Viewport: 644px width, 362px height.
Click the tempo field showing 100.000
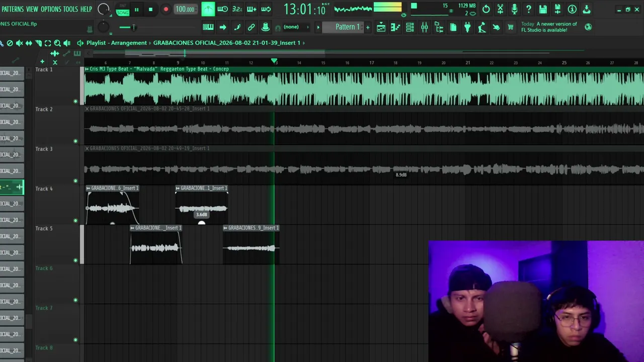[185, 10]
